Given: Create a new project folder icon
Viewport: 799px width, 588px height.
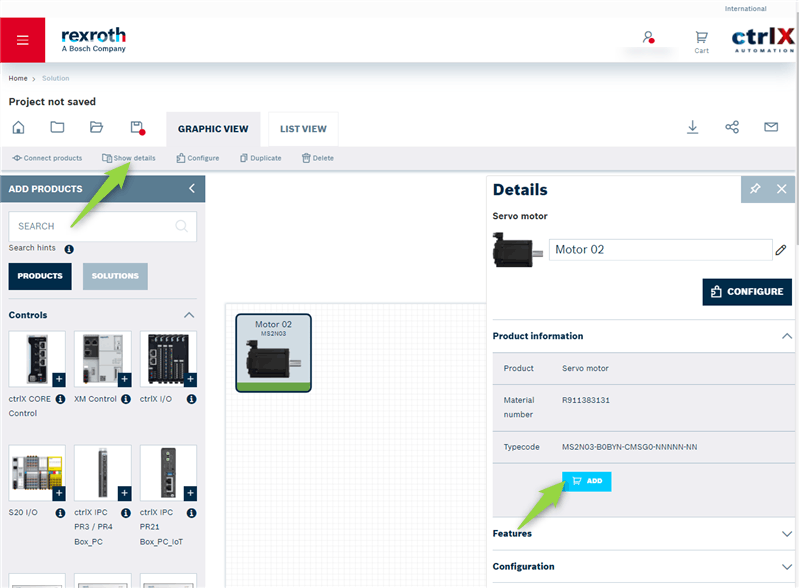Looking at the screenshot, I should (x=57, y=127).
